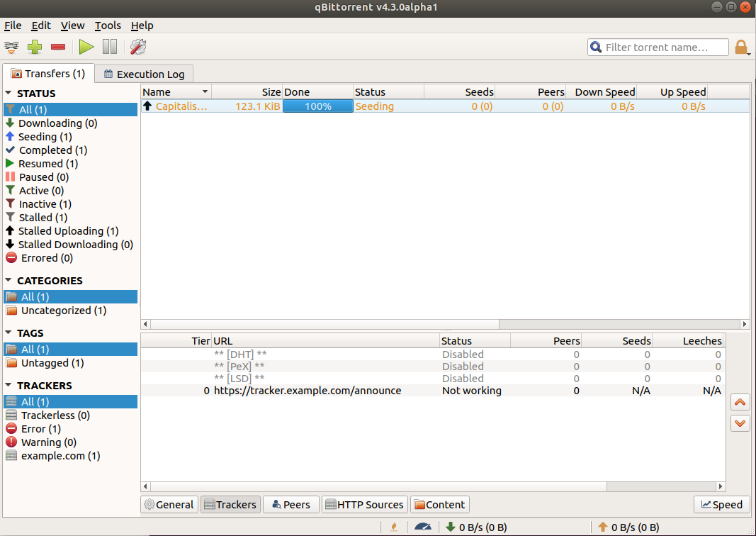The height and width of the screenshot is (536, 756).
Task: Switch to the Execution Log tab
Action: (x=144, y=74)
